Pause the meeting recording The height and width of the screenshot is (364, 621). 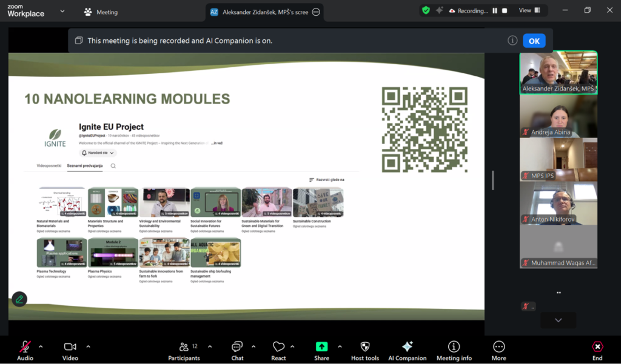[x=495, y=11]
